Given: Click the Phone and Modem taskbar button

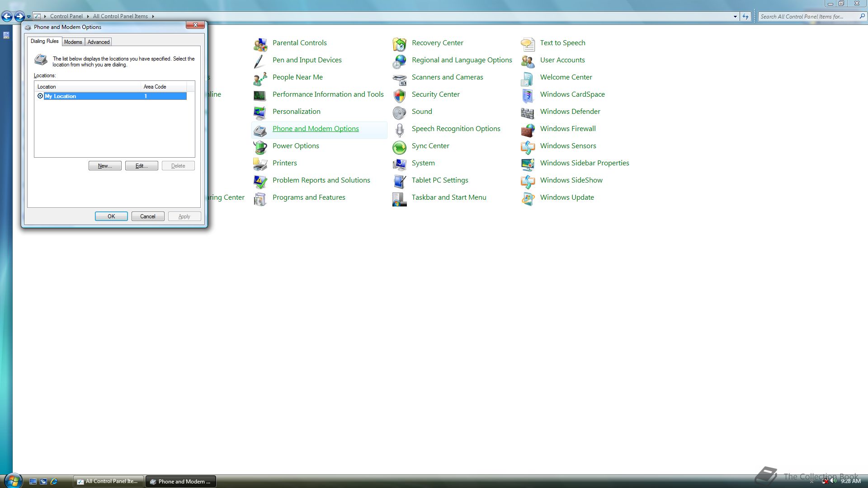Looking at the screenshot, I should (x=181, y=482).
